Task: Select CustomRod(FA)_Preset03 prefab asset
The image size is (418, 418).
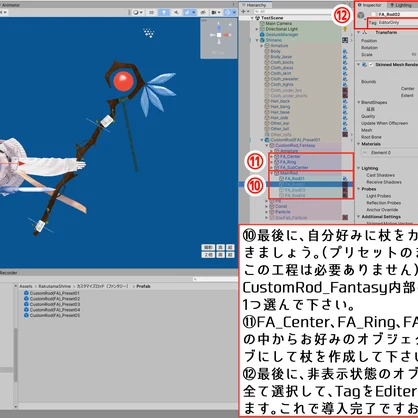Action: pyautogui.click(x=52, y=304)
